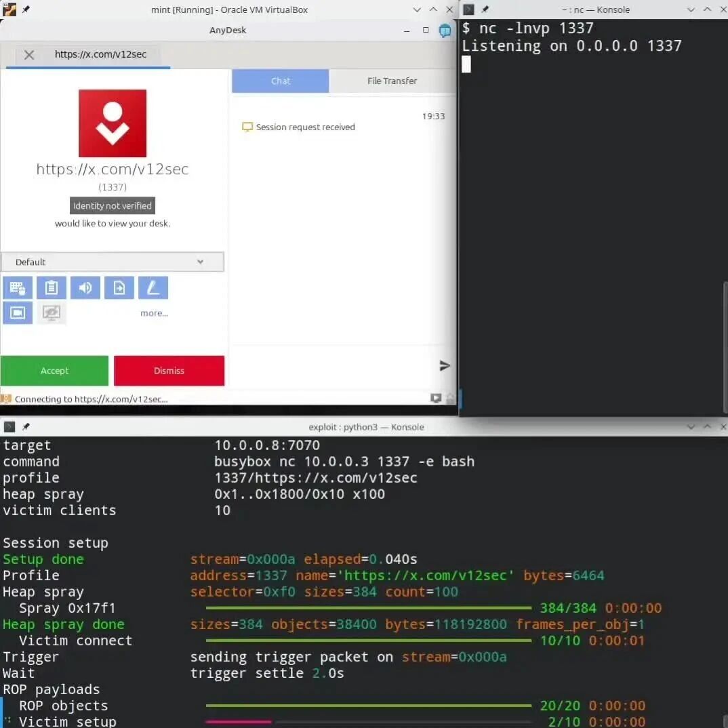The width and height of the screenshot is (728, 728).
Task: Click the greyed-out privacy mode icon
Action: [x=52, y=313]
